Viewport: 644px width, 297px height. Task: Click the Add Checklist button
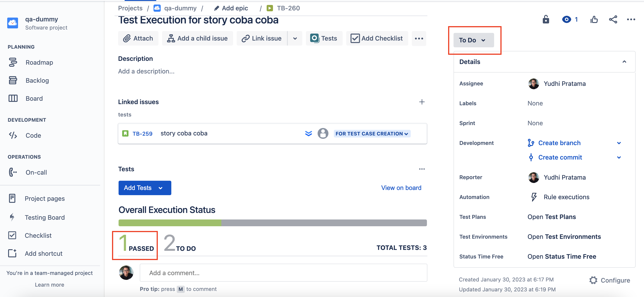tap(377, 38)
